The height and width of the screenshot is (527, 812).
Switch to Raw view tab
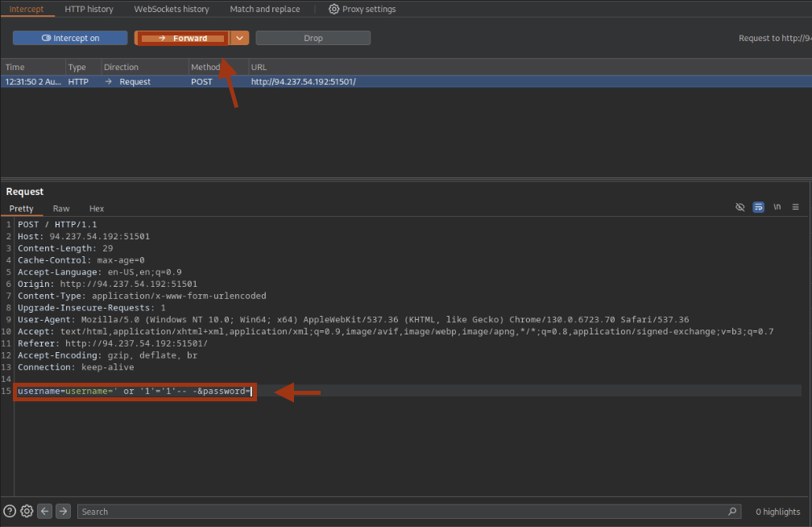[61, 209]
